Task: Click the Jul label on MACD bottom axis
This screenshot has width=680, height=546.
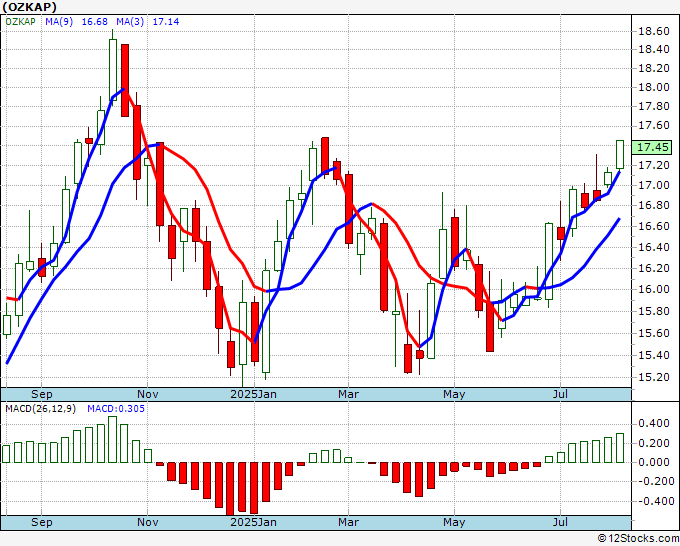Action: click(560, 522)
